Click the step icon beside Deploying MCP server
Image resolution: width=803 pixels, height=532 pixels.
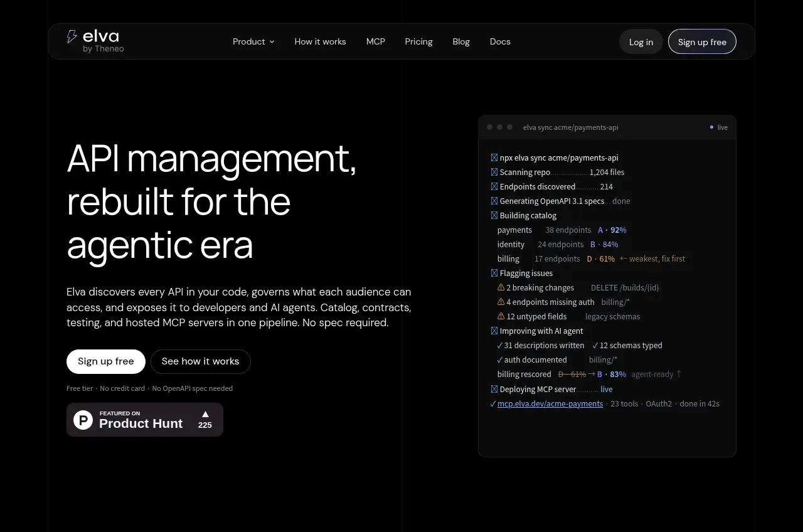pyautogui.click(x=494, y=389)
